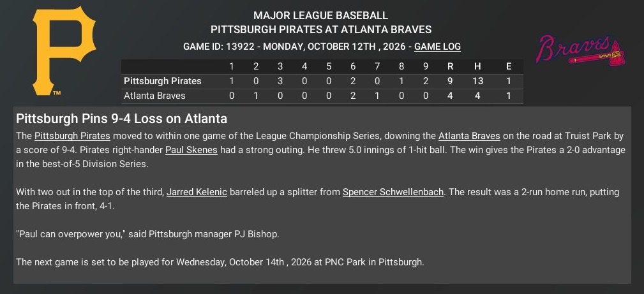The height and width of the screenshot is (294, 644).
Task: Select the H column header in linescore
Action: (x=477, y=66)
